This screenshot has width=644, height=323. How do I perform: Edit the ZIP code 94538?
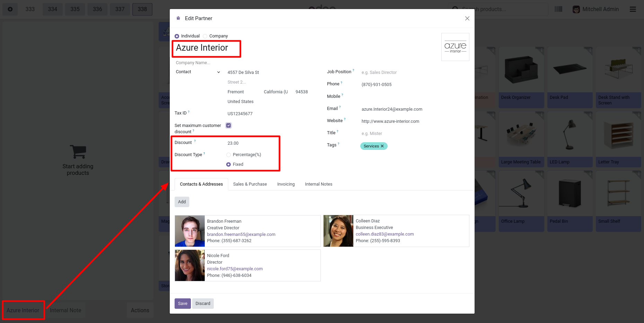click(x=303, y=92)
